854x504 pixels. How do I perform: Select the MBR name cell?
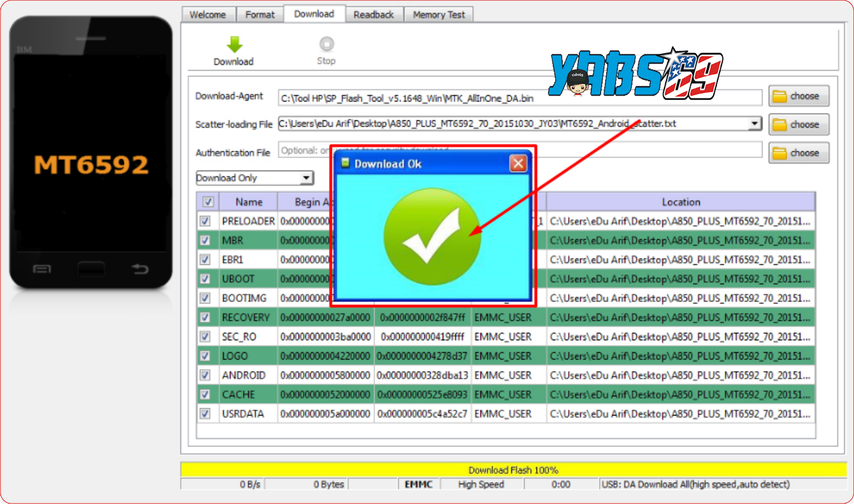pyautogui.click(x=248, y=240)
